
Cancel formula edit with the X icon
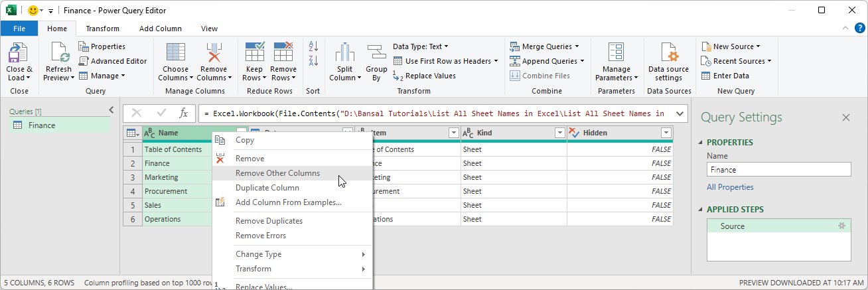(136, 113)
